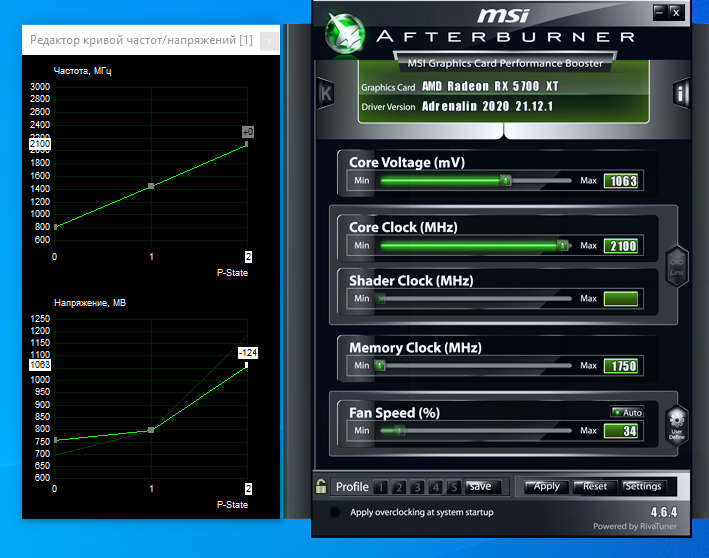Click the empty Shader Clock value field
Screen dimensions: 709x558
click(621, 299)
